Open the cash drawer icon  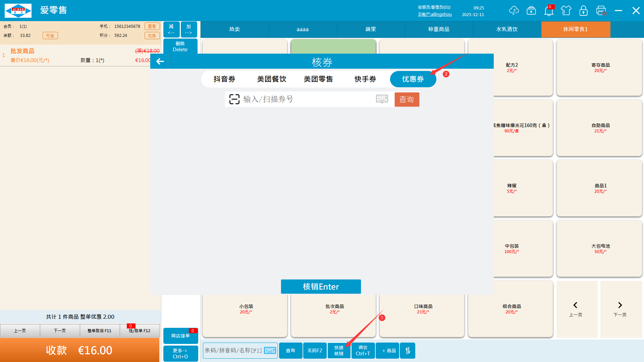pyautogui.click(x=531, y=11)
